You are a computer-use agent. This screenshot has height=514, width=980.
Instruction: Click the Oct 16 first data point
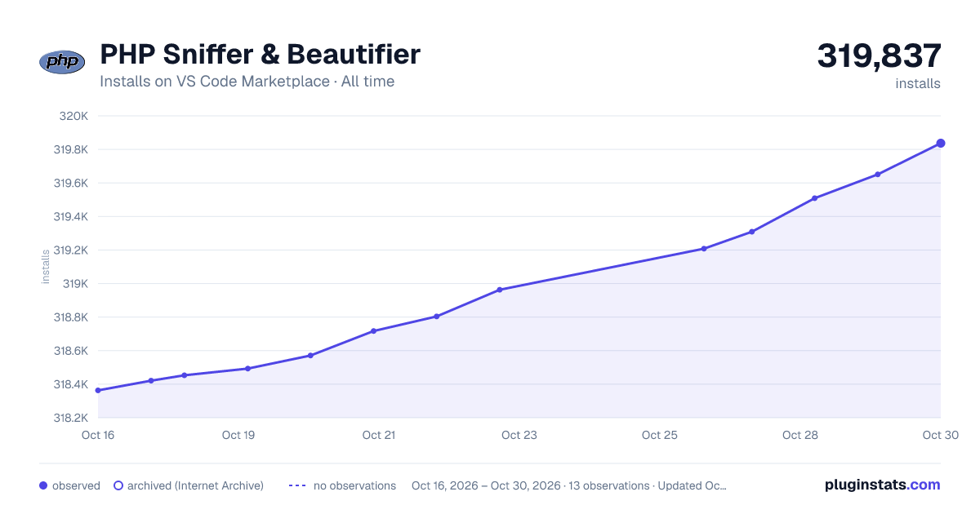coord(98,390)
